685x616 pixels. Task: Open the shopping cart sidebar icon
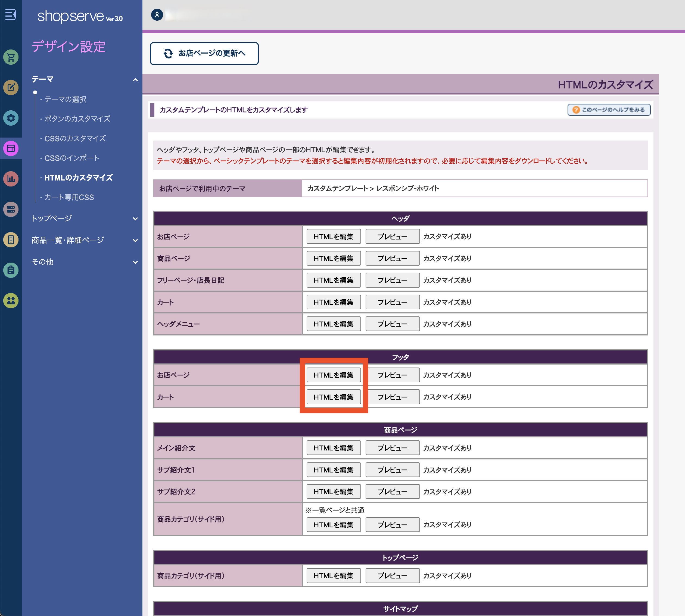click(x=11, y=57)
